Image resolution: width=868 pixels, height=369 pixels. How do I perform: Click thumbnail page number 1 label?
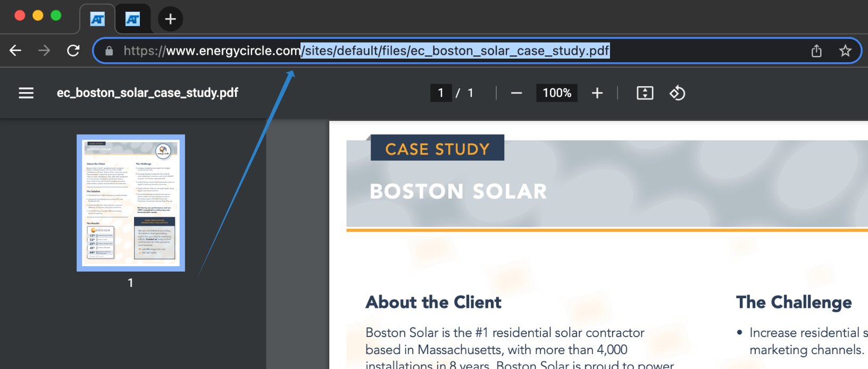click(130, 283)
